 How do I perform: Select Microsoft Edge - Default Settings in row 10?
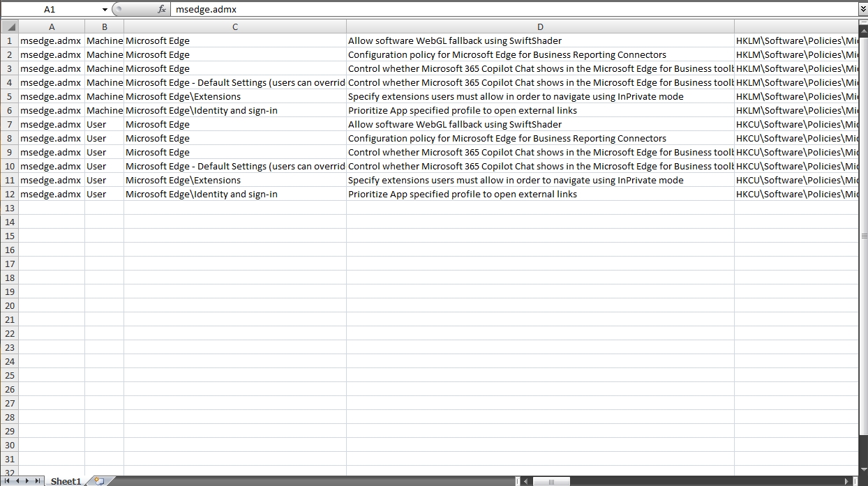[x=235, y=166]
